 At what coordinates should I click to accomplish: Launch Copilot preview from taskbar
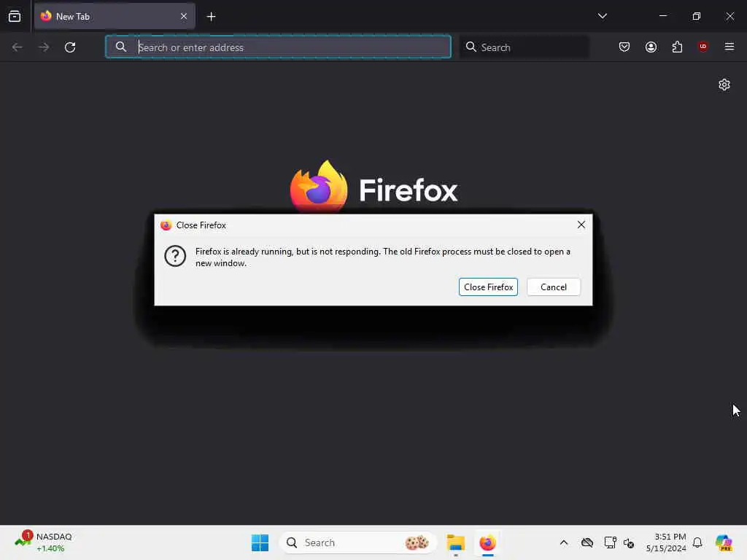pos(724,542)
